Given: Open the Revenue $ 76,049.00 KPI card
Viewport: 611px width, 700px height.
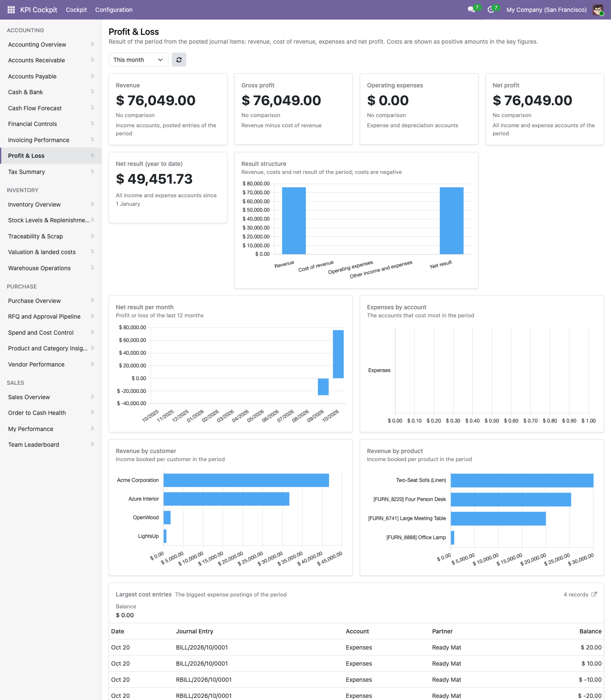Looking at the screenshot, I should tap(168, 109).
